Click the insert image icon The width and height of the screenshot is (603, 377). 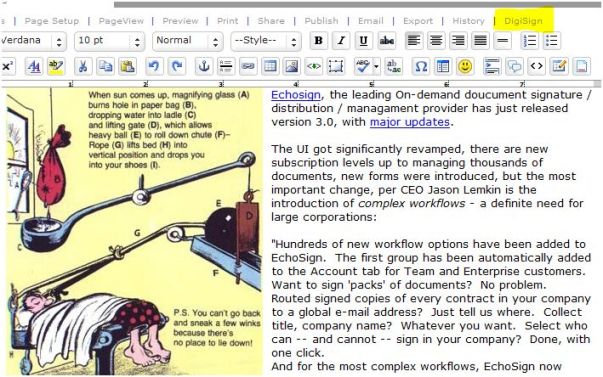(x=292, y=67)
